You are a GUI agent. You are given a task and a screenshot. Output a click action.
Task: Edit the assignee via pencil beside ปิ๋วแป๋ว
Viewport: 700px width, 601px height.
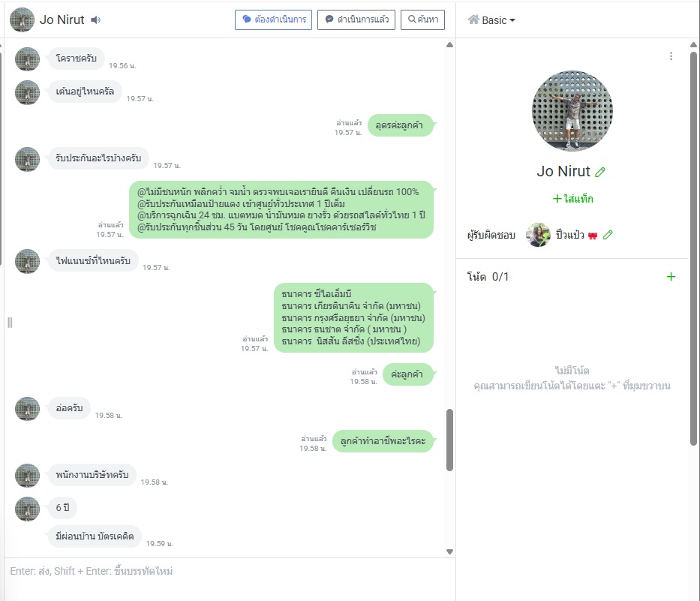point(608,235)
